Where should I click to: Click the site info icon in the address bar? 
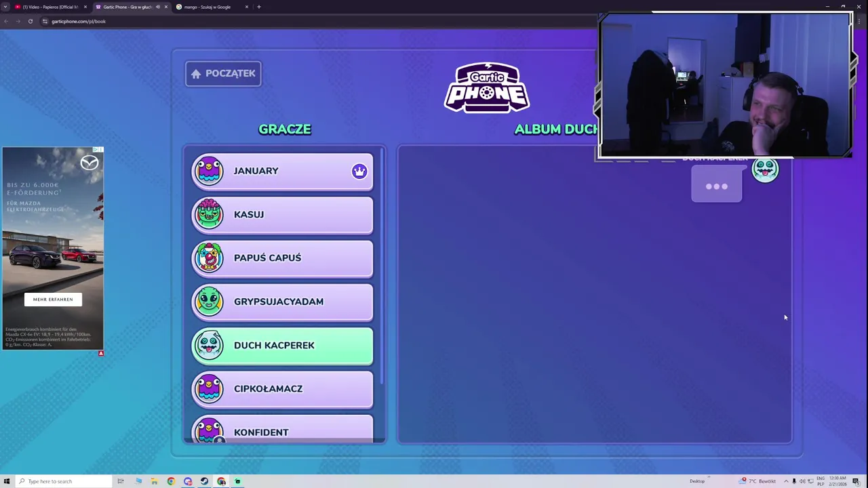pos(45,21)
